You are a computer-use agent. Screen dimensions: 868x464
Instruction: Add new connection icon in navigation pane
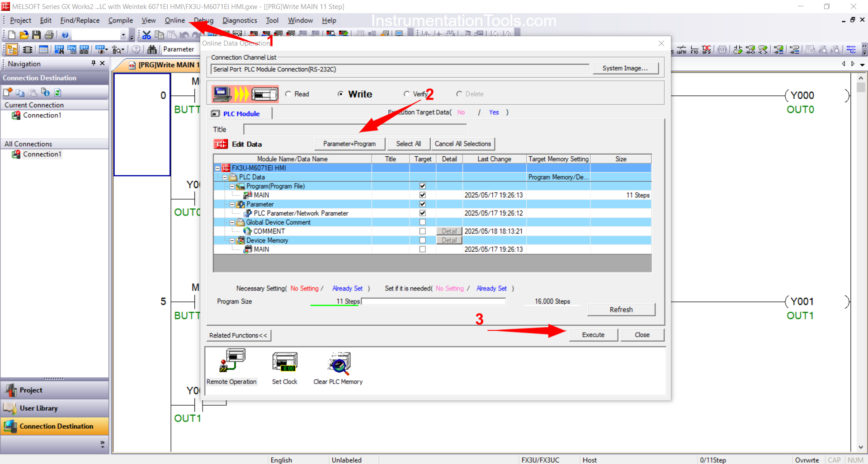pos(8,92)
